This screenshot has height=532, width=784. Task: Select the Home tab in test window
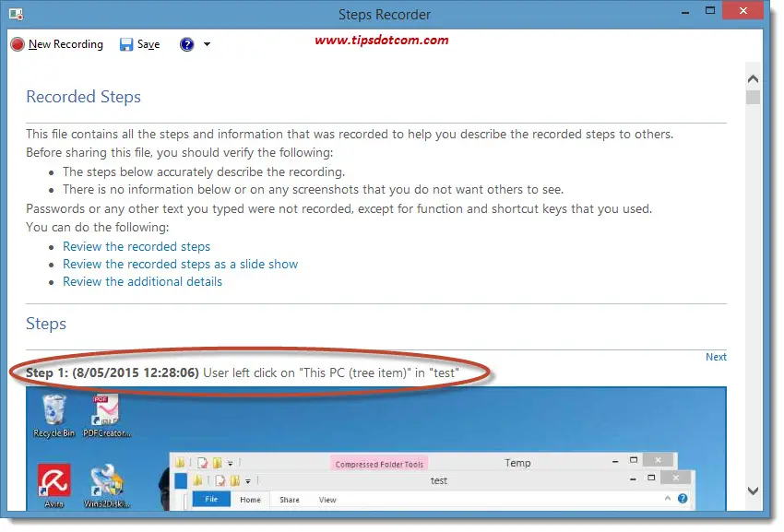click(x=250, y=500)
